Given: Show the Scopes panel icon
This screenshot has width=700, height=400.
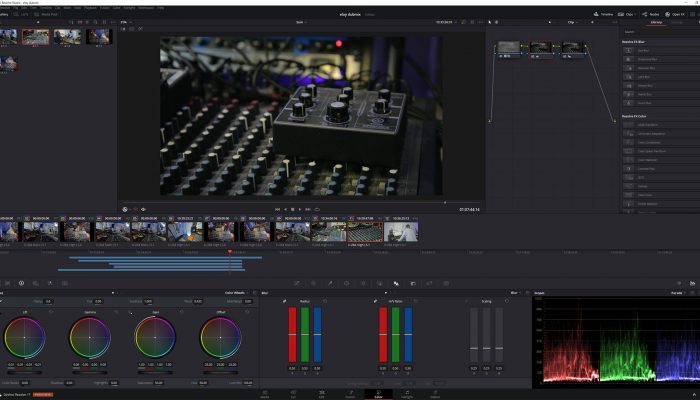Looking at the screenshot, I should pyautogui.click(x=692, y=283).
